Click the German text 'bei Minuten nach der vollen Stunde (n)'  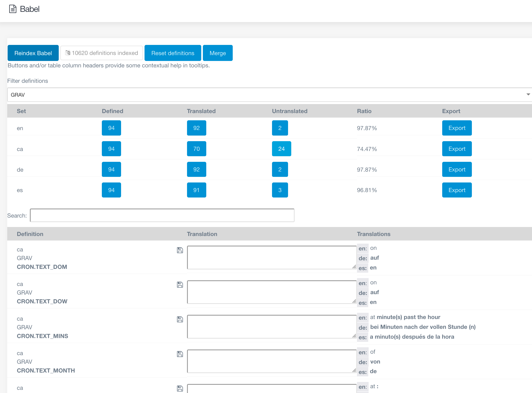(423, 327)
